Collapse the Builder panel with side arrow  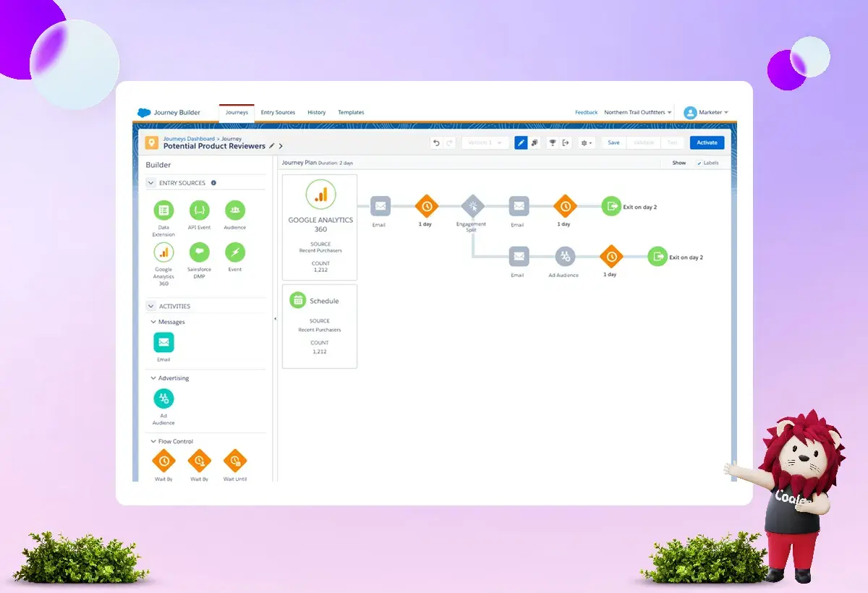(x=275, y=318)
